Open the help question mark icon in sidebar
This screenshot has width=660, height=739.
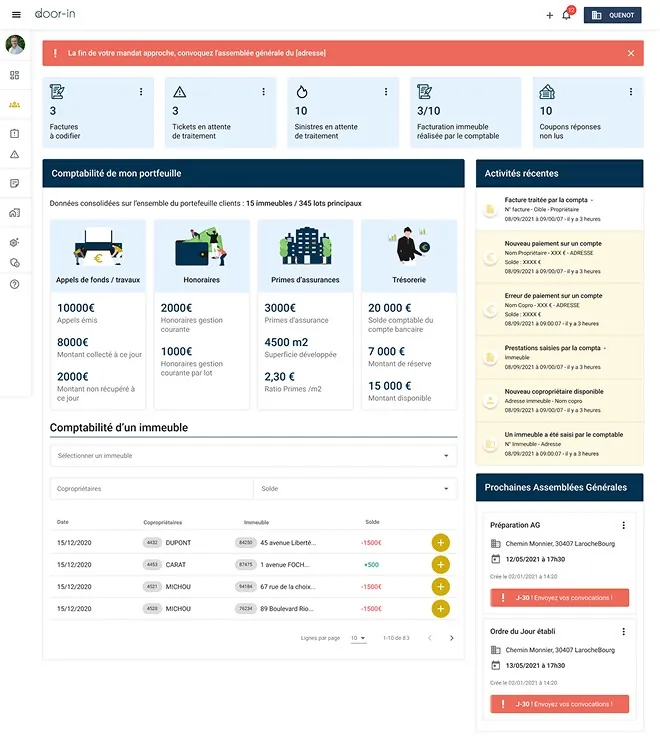tap(15, 284)
